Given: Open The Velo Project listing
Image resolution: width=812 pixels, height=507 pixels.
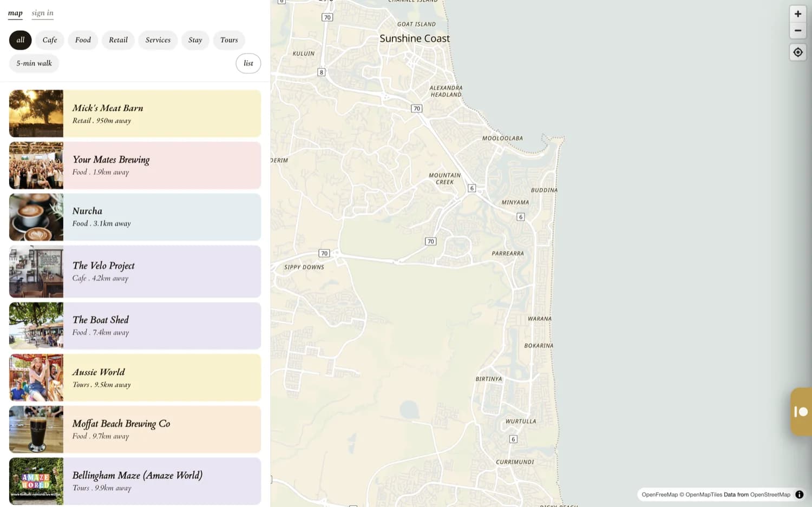Looking at the screenshot, I should point(135,272).
